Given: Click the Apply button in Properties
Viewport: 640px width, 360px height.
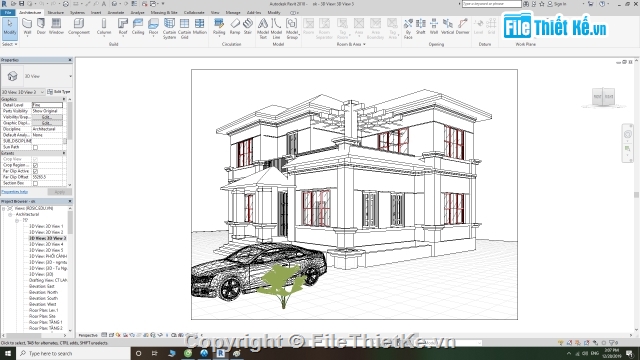Looking at the screenshot, I should tap(60, 192).
